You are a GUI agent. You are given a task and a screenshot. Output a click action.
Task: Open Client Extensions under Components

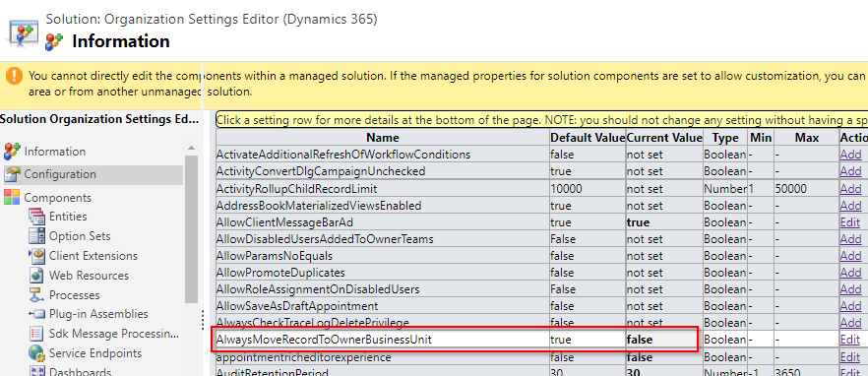click(x=93, y=256)
